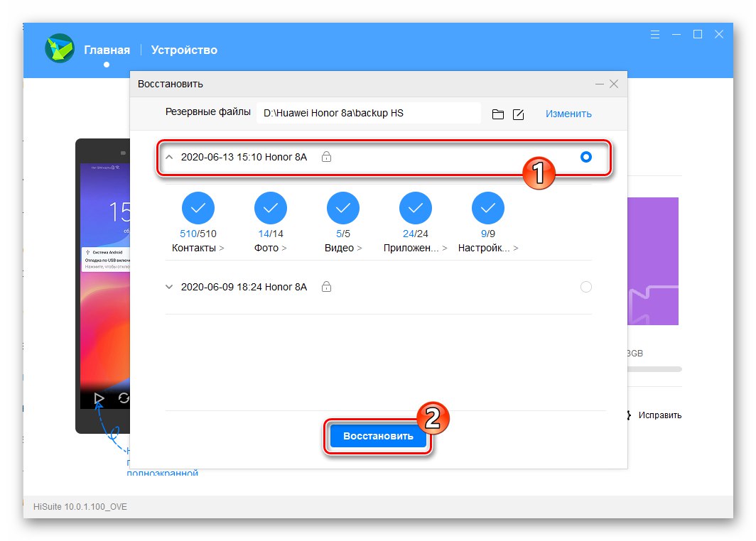
Task: Click the Резервные файлы label
Action: (207, 111)
